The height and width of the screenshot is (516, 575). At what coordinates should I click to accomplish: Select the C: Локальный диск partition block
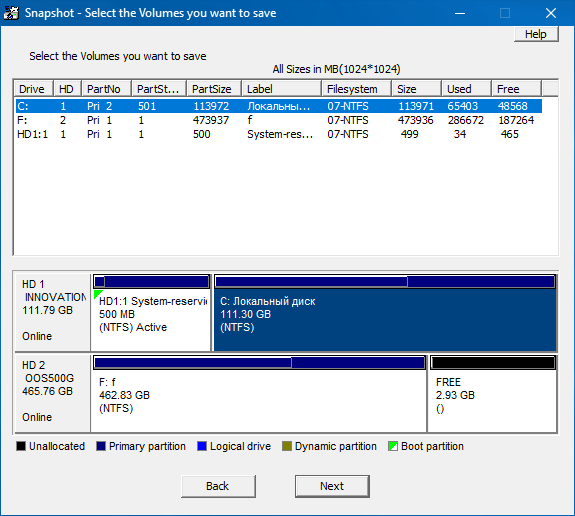click(x=385, y=312)
